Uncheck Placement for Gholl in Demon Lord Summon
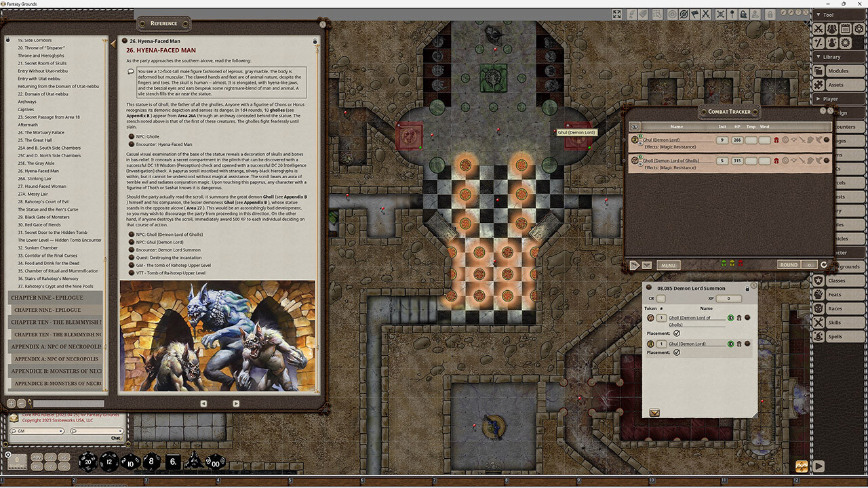868x488 pixels. (x=676, y=333)
